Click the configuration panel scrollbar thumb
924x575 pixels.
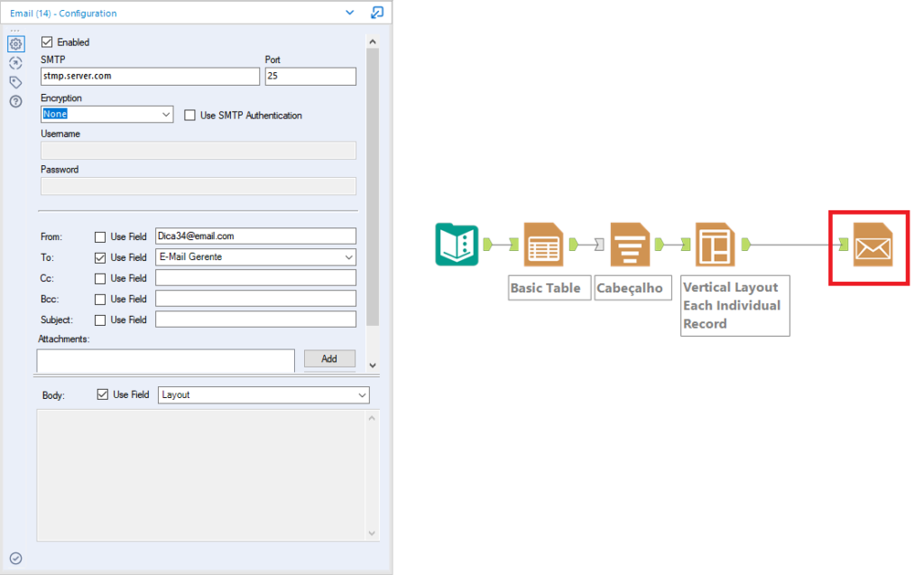(x=373, y=187)
